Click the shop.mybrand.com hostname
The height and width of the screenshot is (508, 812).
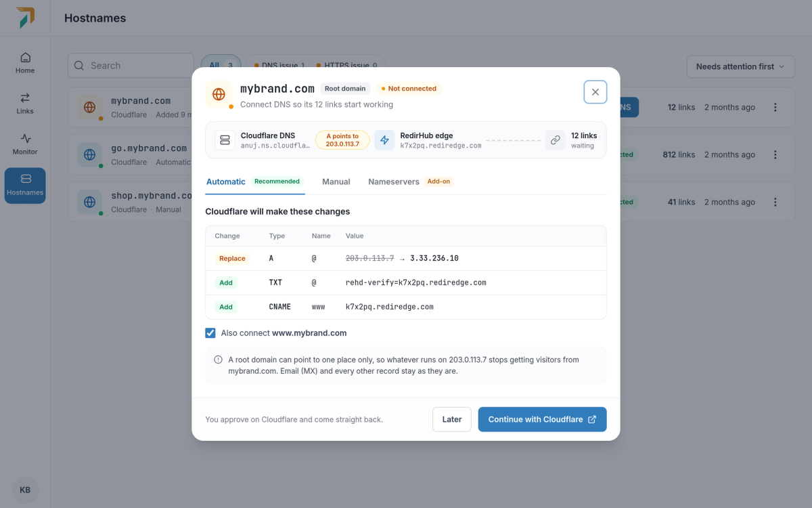point(152,196)
